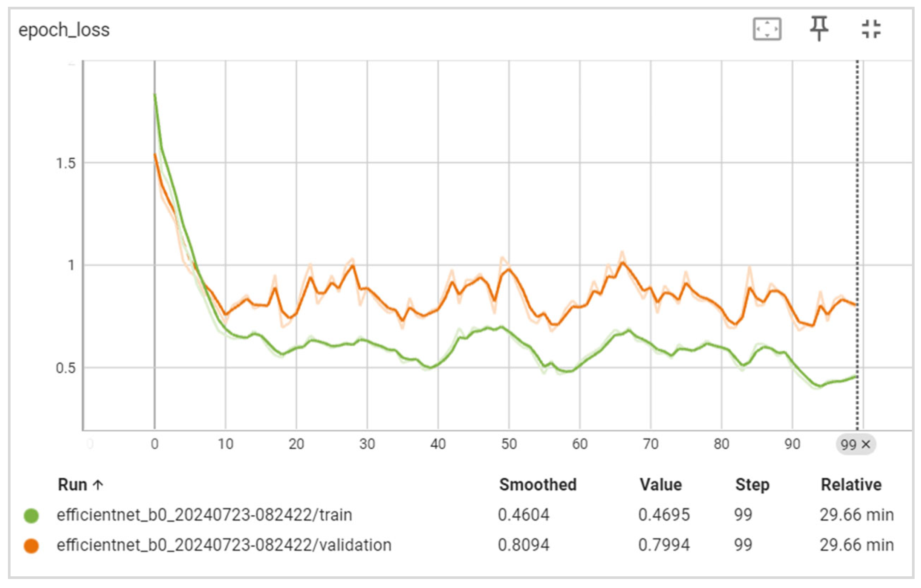Image resolution: width=921 pixels, height=588 pixels.
Task: Click the train smoothed value 0.4604
Action: (523, 515)
